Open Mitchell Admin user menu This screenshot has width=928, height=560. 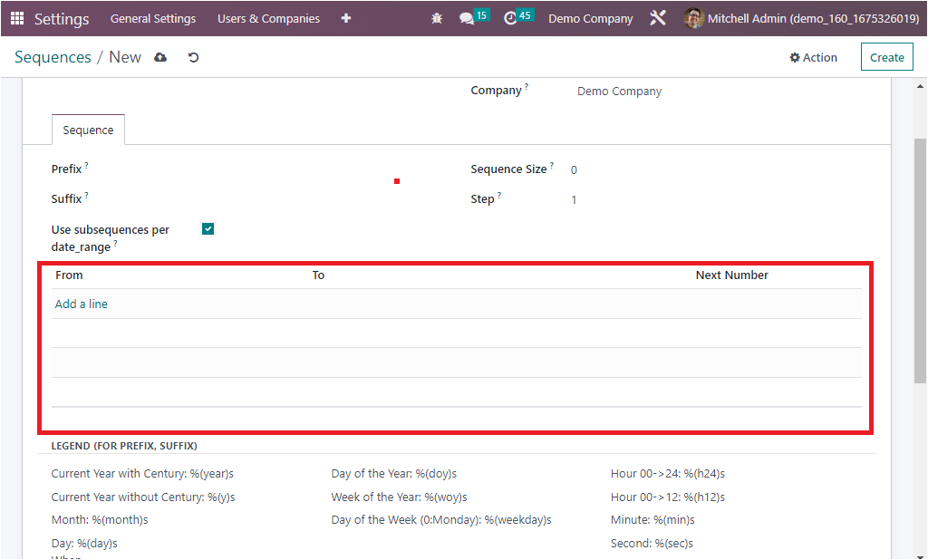[801, 18]
